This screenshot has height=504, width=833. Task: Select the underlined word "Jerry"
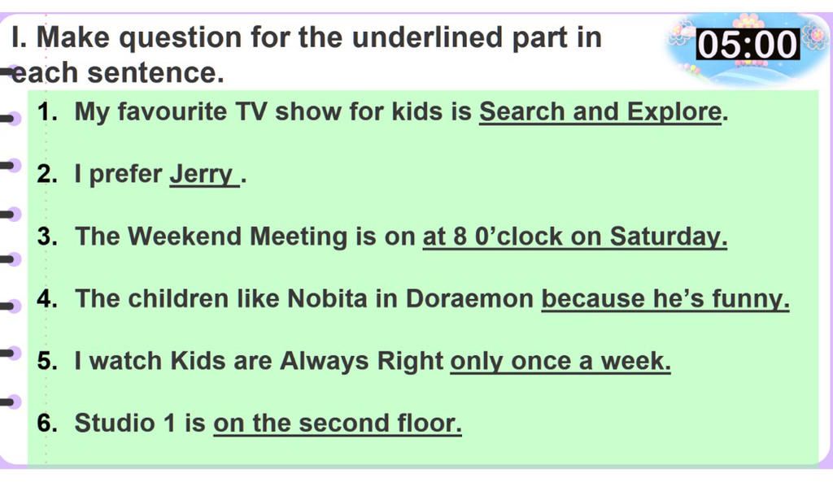(202, 174)
